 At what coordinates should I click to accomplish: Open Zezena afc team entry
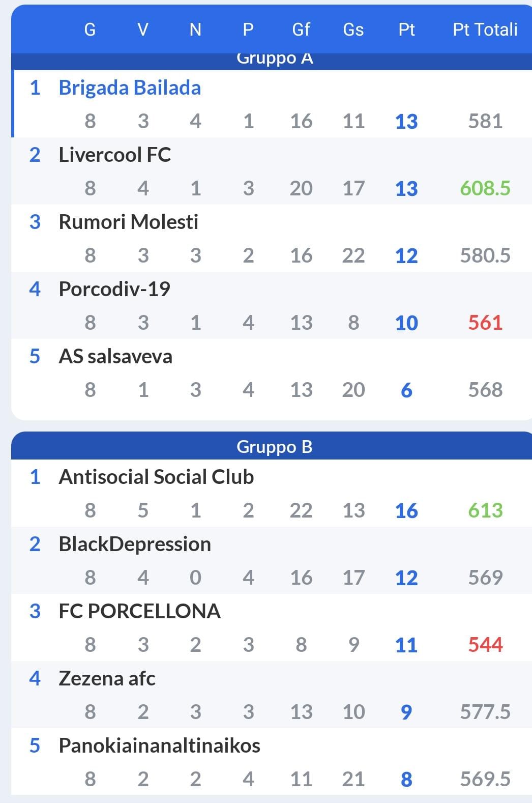coord(107,678)
